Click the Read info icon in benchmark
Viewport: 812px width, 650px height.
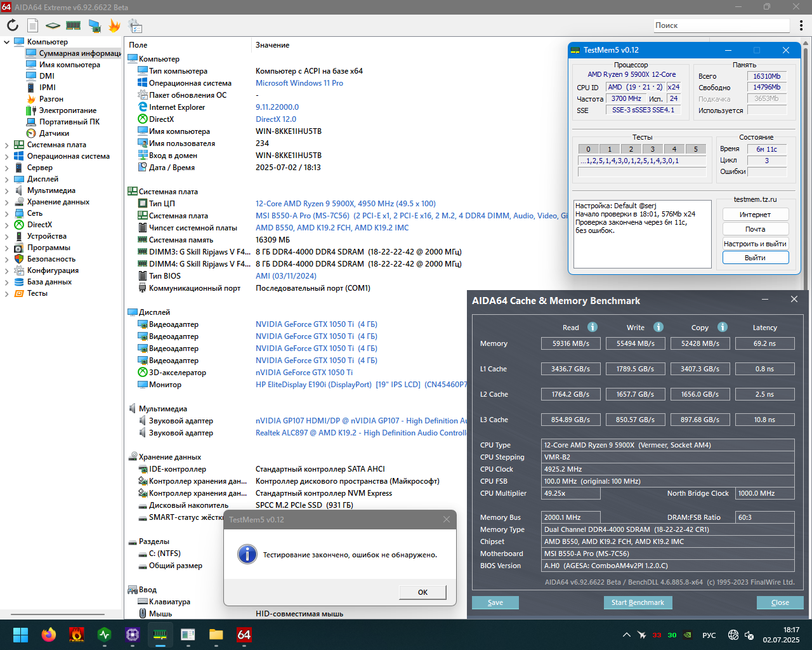593,327
